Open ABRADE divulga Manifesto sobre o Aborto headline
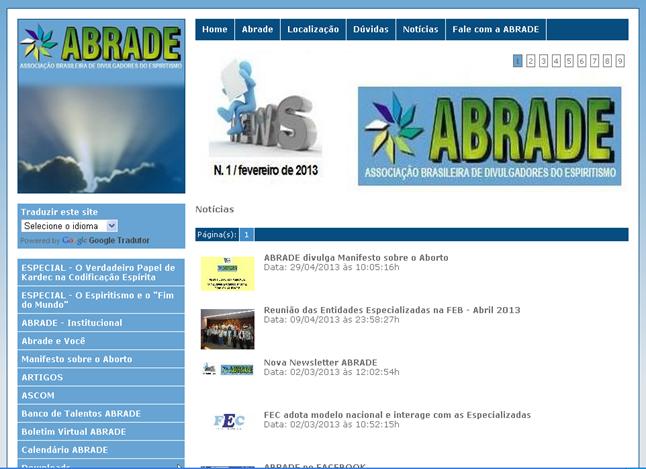Image resolution: width=646 pixels, height=469 pixels. pos(356,258)
